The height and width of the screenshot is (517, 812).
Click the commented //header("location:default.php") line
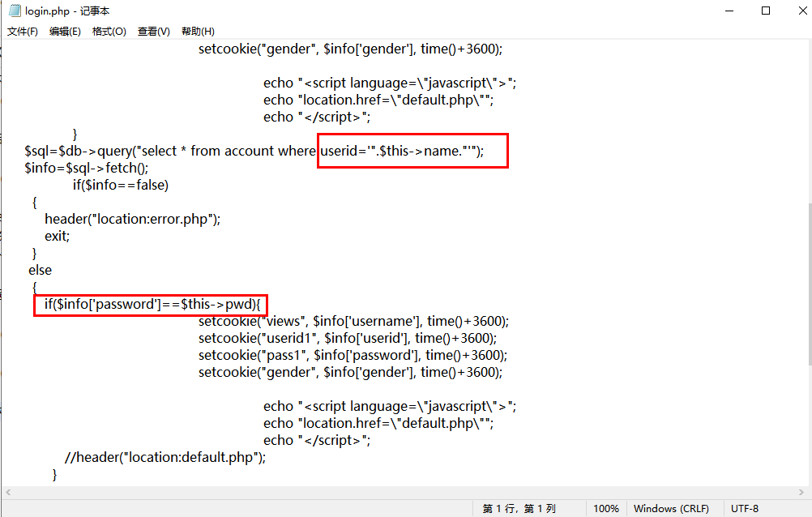[165, 457]
